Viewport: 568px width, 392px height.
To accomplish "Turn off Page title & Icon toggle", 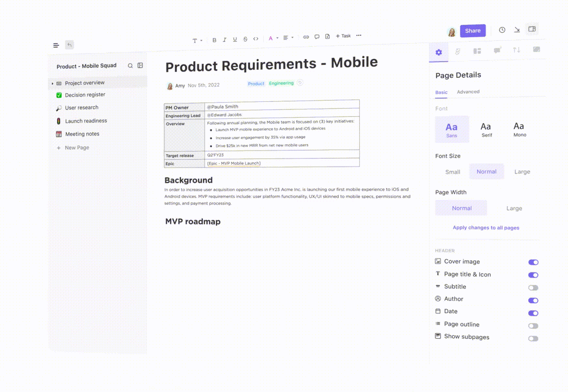I will tap(533, 275).
